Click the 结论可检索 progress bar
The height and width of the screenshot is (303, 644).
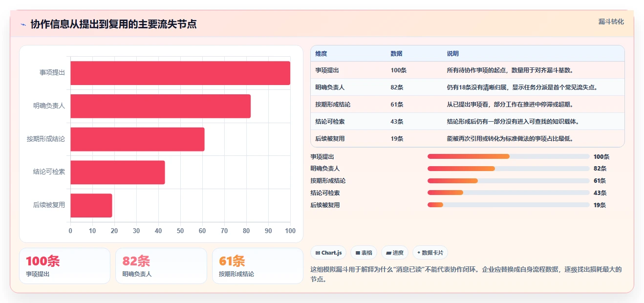coord(509,193)
